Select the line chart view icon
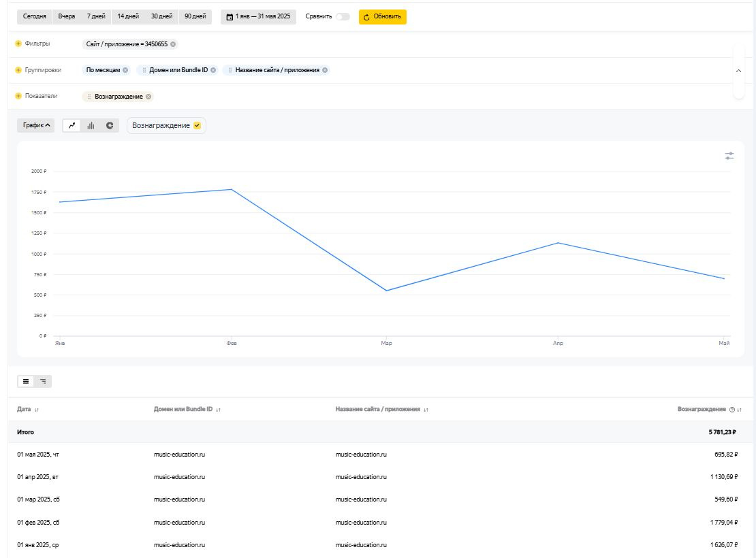 (x=72, y=126)
